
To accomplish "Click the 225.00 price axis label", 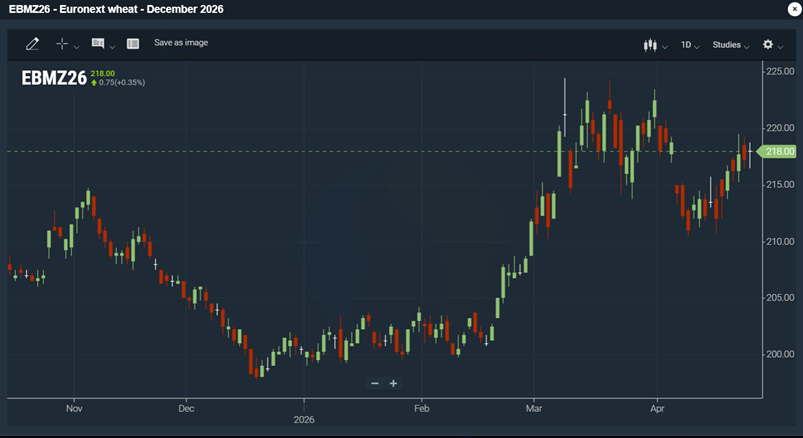I will tap(779, 71).
